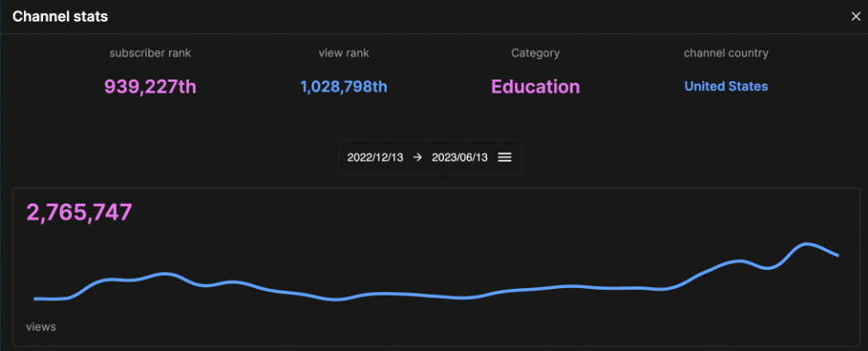The image size is (868, 351).
Task: Click the 2,765,747 total views number
Action: click(x=80, y=213)
